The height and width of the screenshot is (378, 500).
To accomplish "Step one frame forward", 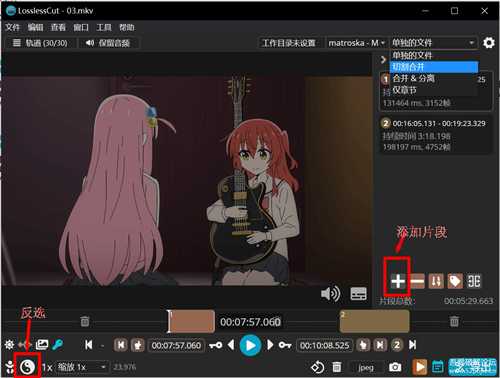I will (x=270, y=345).
